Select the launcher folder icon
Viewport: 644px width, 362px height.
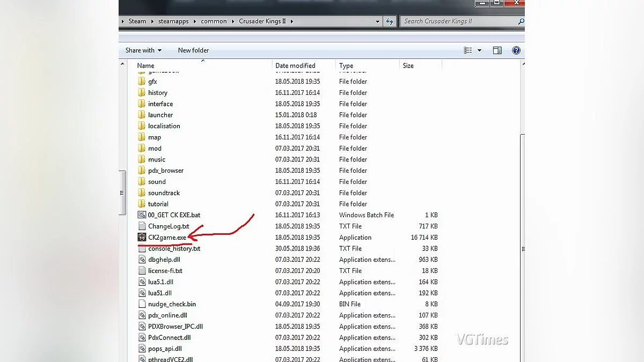click(142, 115)
